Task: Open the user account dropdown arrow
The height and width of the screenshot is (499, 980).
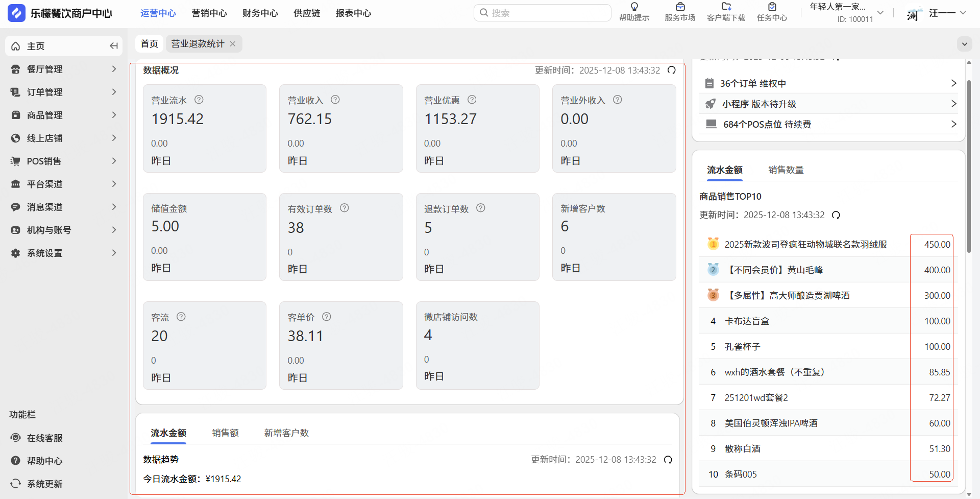Action: click(x=963, y=13)
